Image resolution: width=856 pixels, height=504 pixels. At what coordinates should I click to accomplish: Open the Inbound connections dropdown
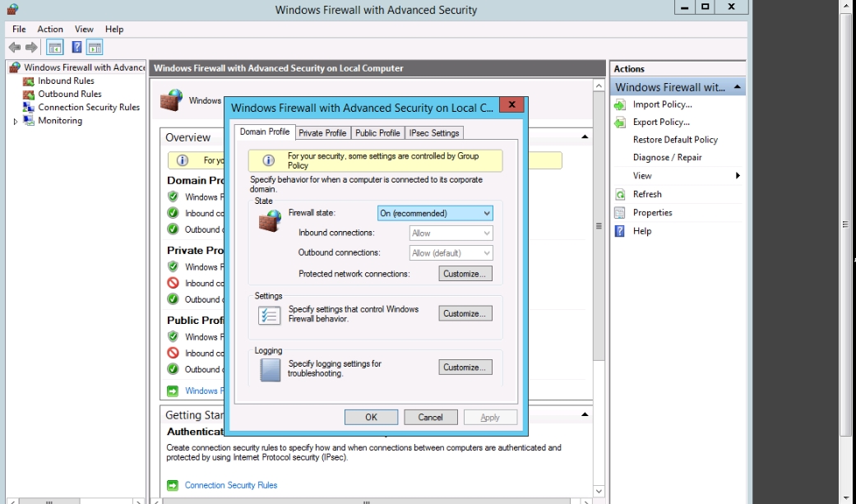click(451, 234)
